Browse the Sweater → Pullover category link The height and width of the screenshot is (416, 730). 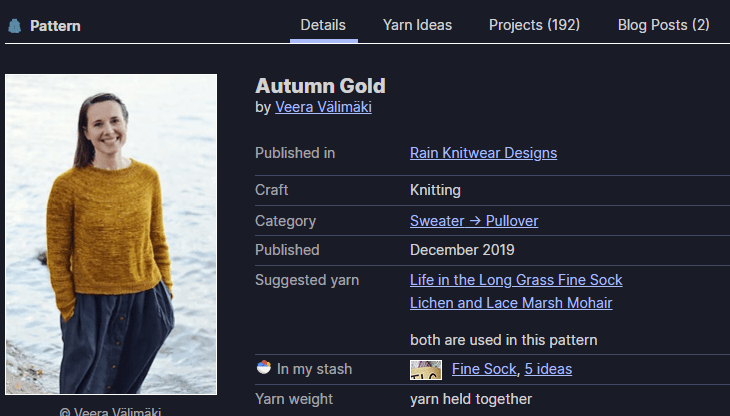[x=474, y=221]
